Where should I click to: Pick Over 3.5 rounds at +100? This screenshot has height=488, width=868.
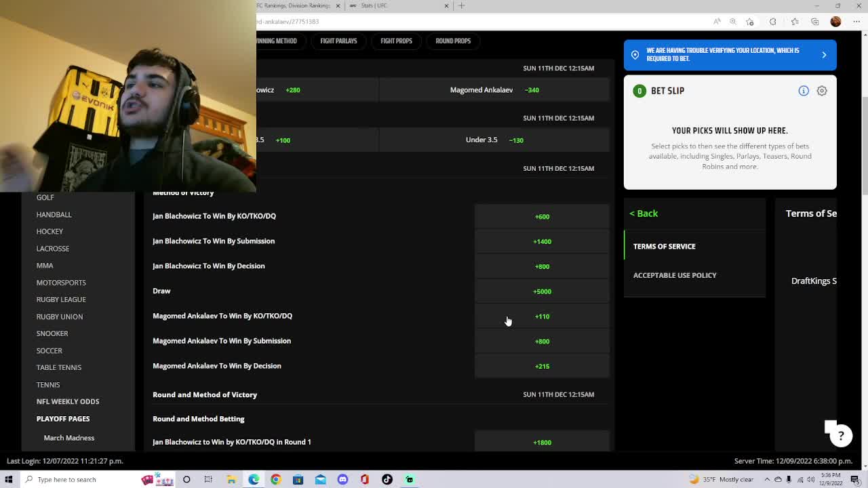317,140
